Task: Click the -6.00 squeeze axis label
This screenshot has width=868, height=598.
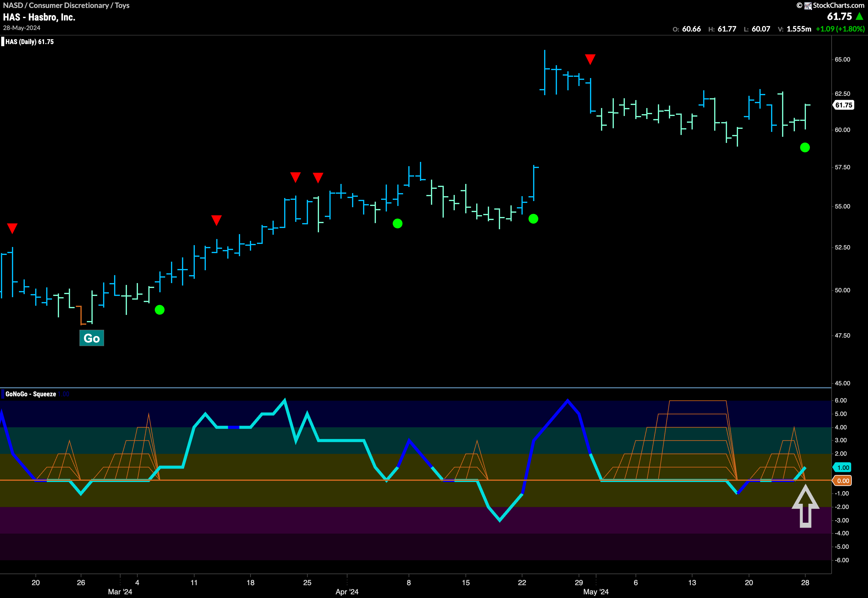Action: click(x=841, y=560)
